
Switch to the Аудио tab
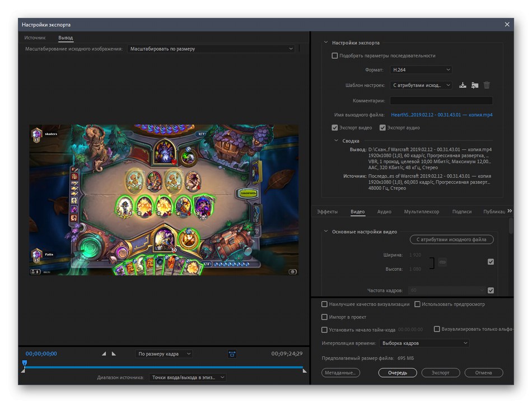384,212
